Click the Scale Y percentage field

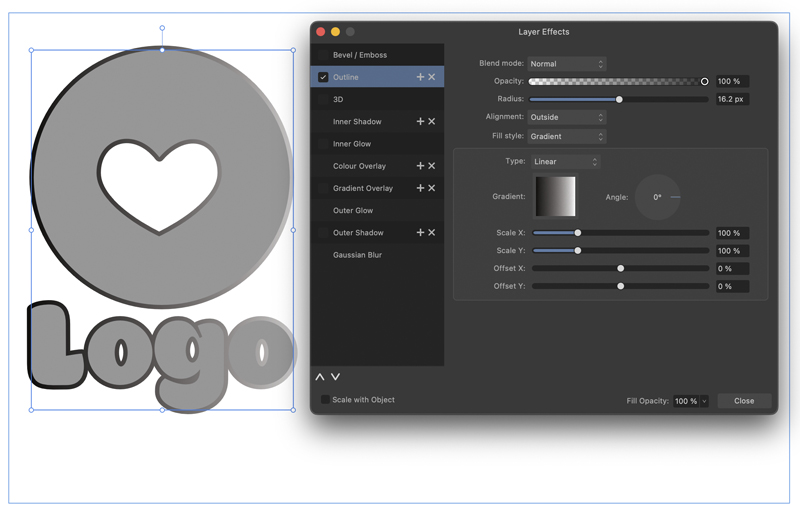point(732,251)
